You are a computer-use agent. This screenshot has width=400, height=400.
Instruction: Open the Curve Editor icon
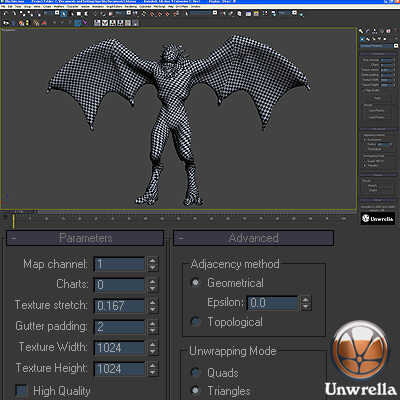(248, 14)
